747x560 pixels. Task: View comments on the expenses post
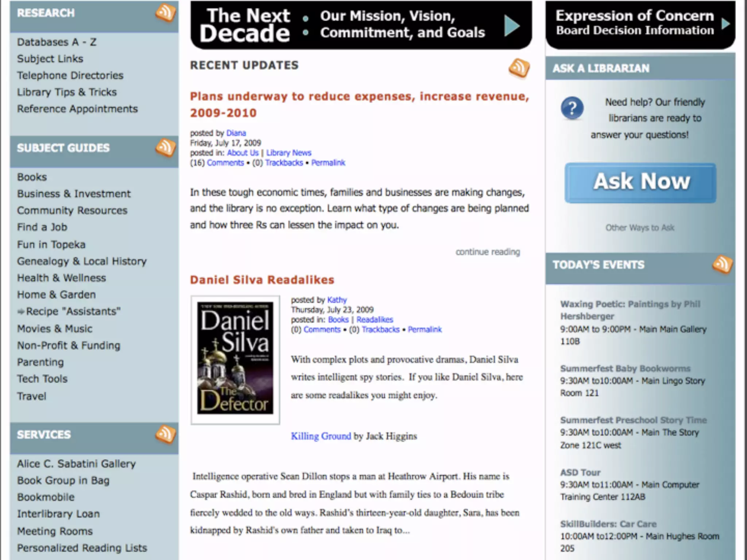[225, 163]
